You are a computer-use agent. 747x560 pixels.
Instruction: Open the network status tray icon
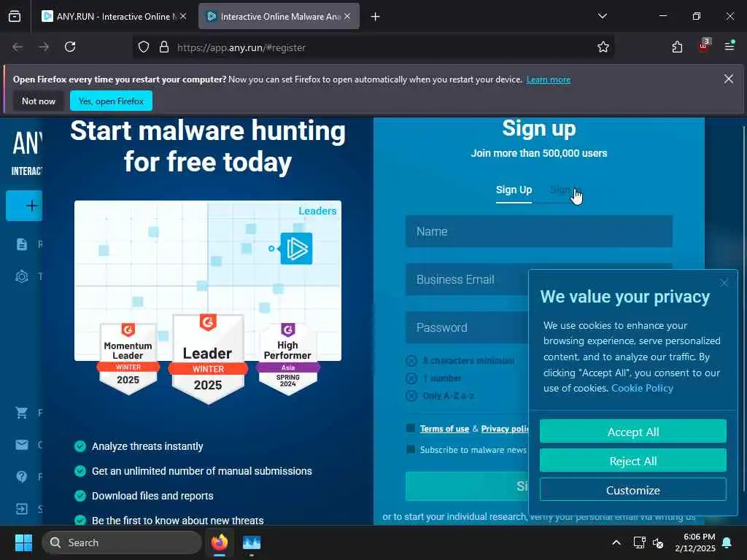[639, 542]
